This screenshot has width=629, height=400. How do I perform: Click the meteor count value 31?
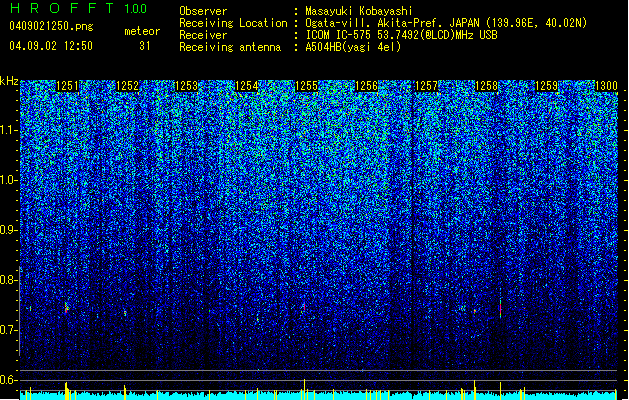point(144,46)
